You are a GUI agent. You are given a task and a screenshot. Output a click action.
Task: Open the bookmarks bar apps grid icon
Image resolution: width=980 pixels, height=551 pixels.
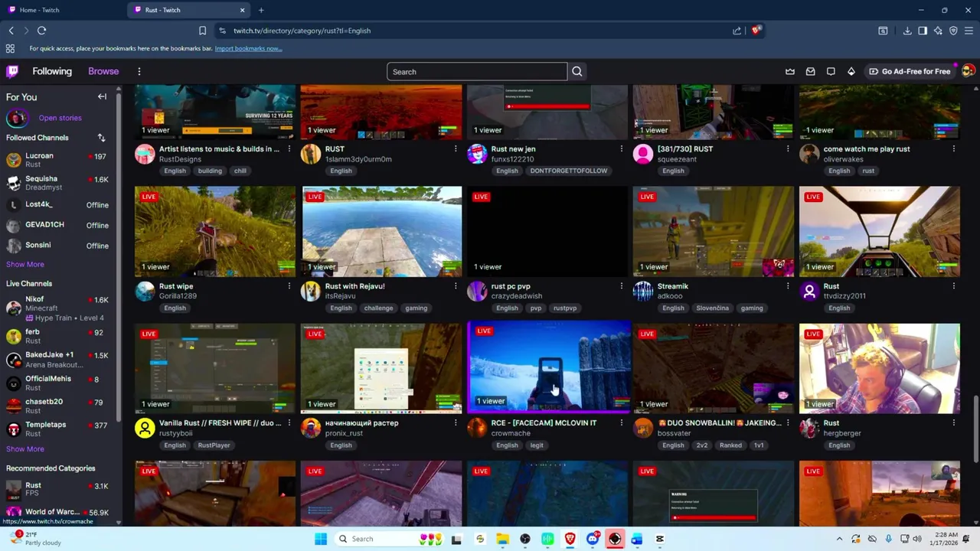pyautogui.click(x=10, y=48)
